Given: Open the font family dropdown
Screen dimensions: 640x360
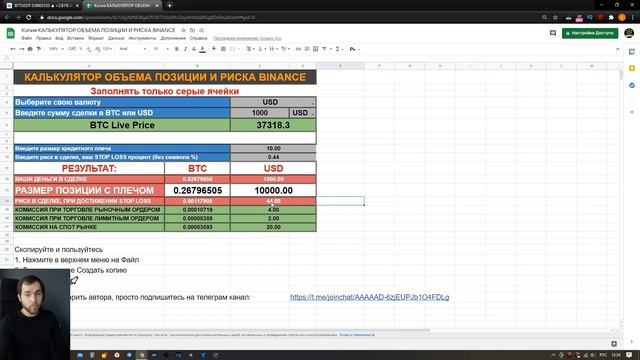Looking at the screenshot, I should 133,49.
